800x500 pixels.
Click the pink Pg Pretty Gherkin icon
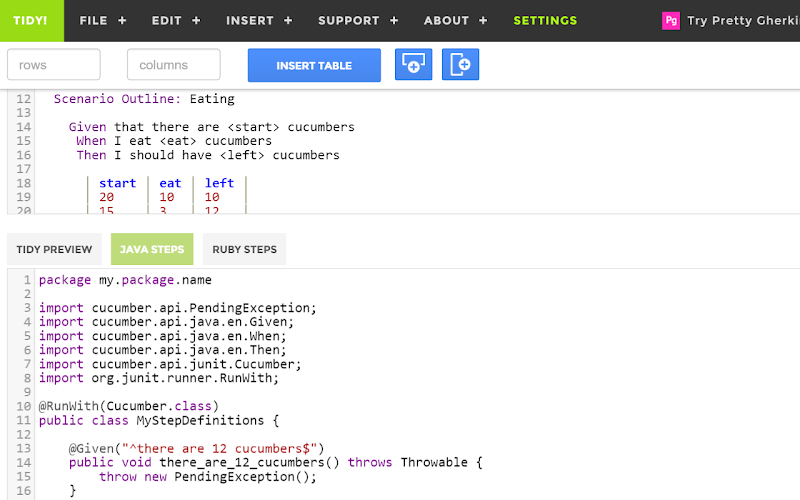coord(671,20)
